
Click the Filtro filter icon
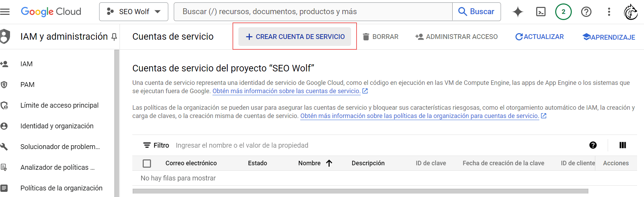tap(147, 145)
